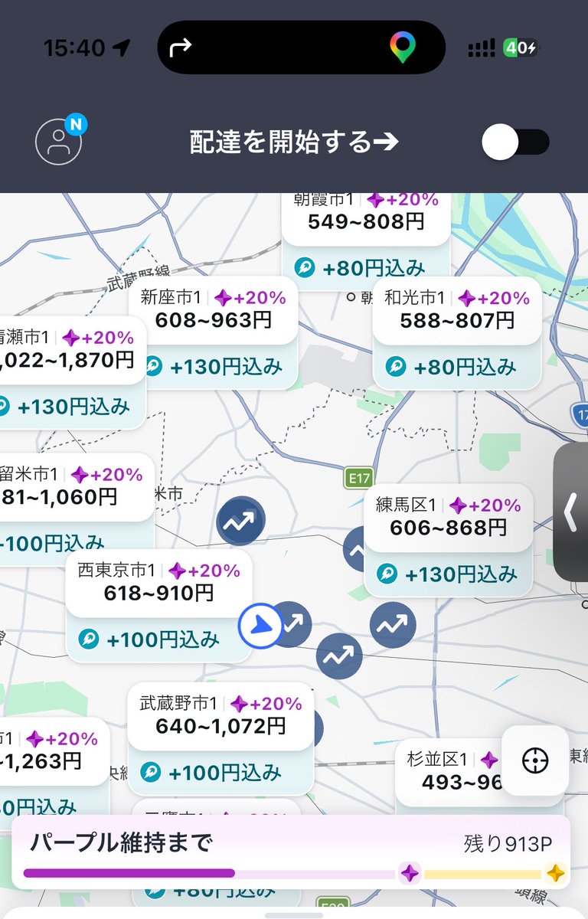Tap surge trend icon above 西東京市1 card

pyautogui.click(x=240, y=521)
